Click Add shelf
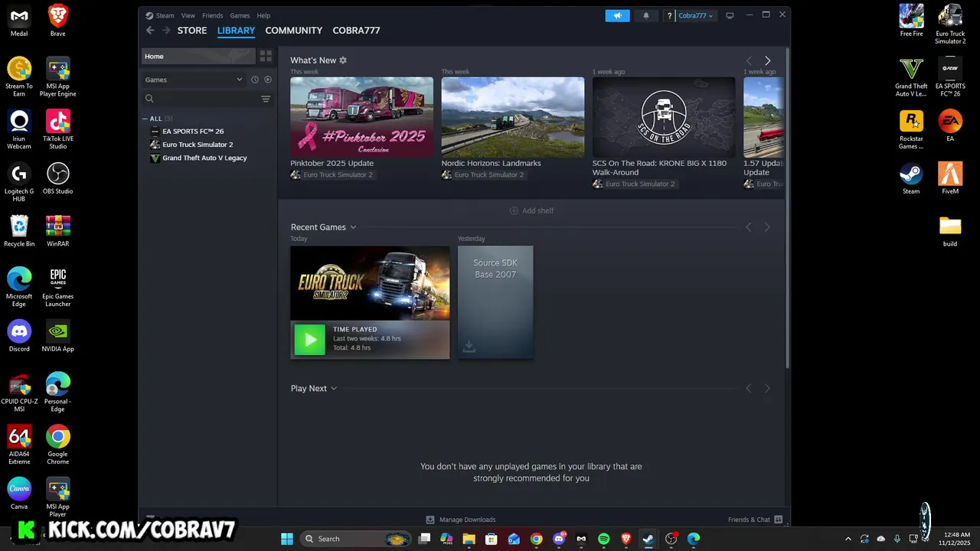This screenshot has height=551, width=980. click(x=531, y=210)
